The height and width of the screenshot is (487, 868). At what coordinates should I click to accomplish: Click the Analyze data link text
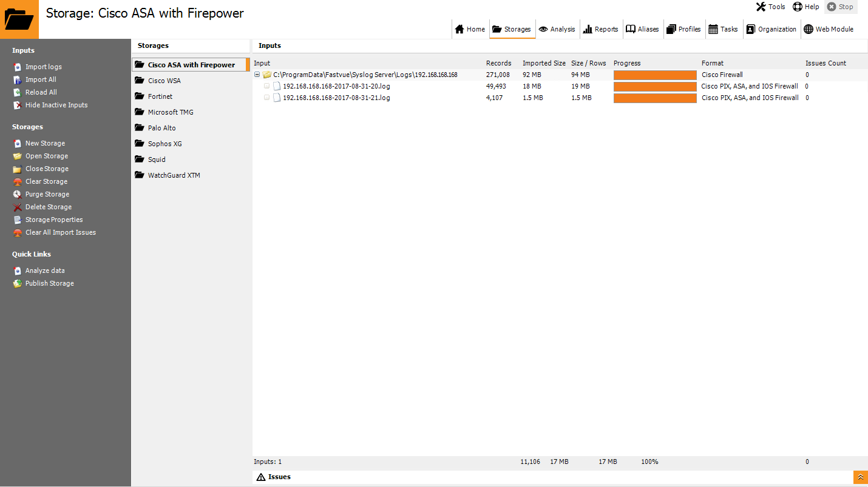pyautogui.click(x=45, y=270)
